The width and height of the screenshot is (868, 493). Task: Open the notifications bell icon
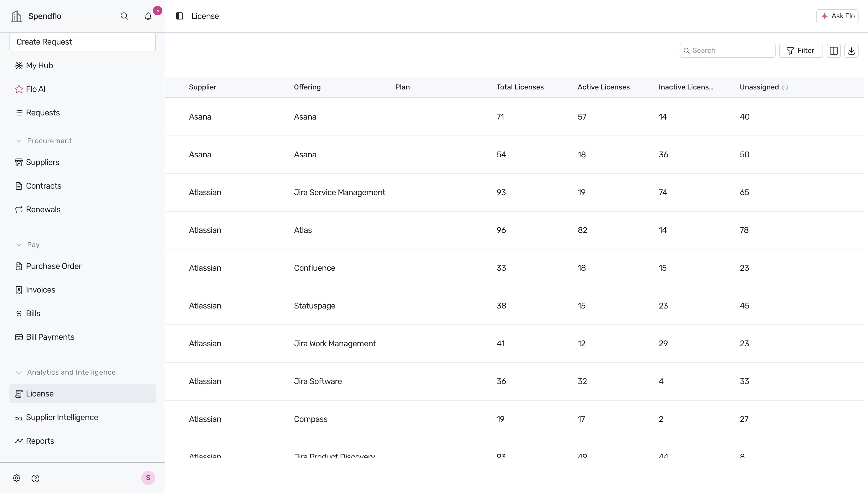(148, 16)
